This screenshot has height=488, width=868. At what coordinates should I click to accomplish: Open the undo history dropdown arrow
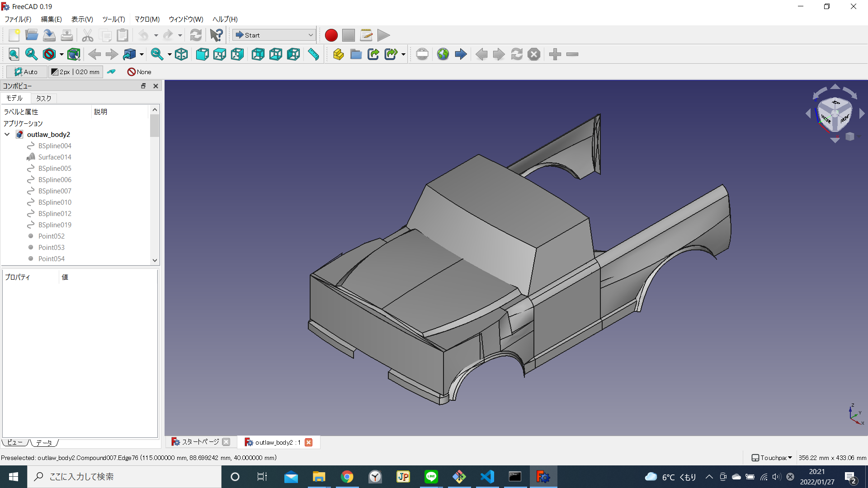click(156, 35)
